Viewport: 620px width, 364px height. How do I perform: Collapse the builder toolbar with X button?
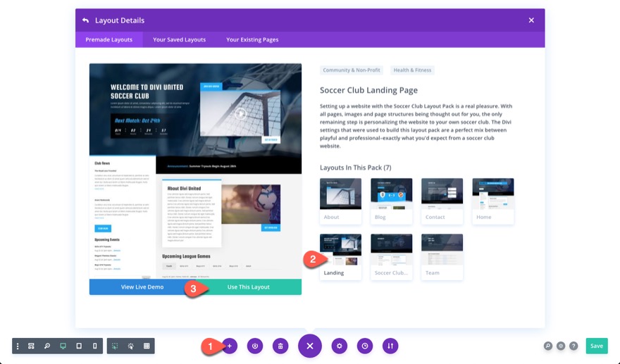point(310,346)
